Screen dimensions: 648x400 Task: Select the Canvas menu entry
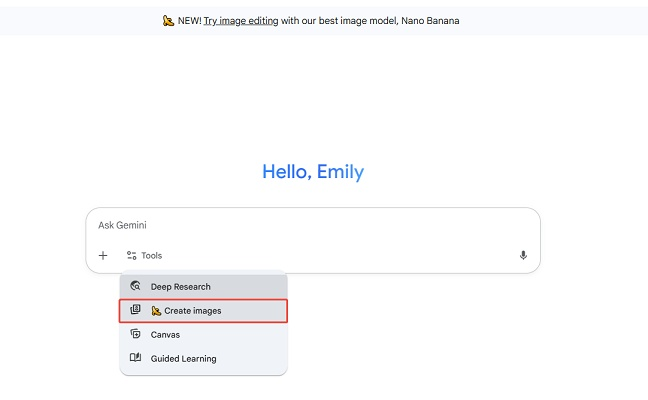pos(166,335)
